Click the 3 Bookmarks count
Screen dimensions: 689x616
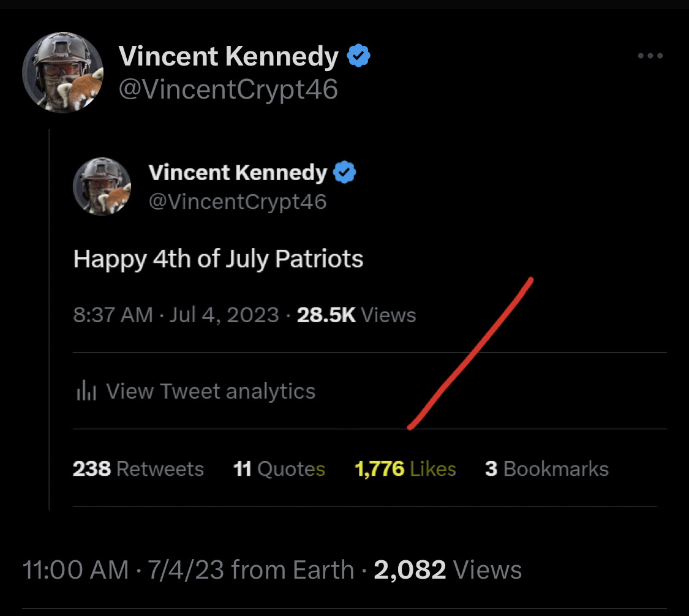546,469
